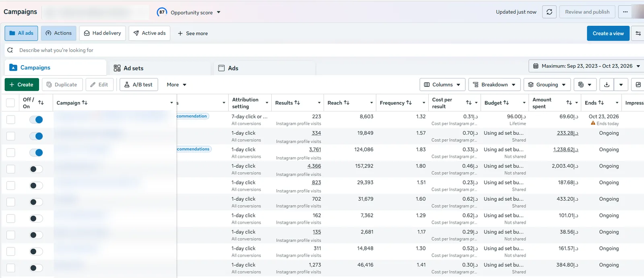644x278 pixels.
Task: Select the Active ads view
Action: [149, 33]
